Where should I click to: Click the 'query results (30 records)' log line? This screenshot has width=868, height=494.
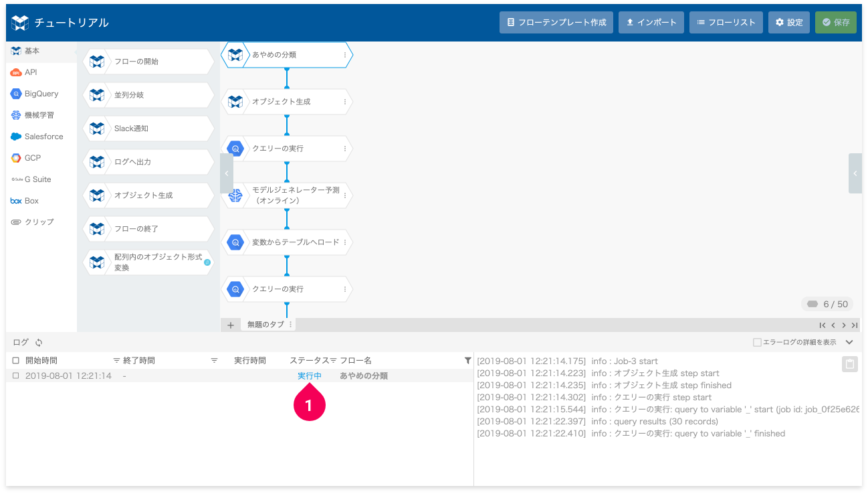(597, 422)
